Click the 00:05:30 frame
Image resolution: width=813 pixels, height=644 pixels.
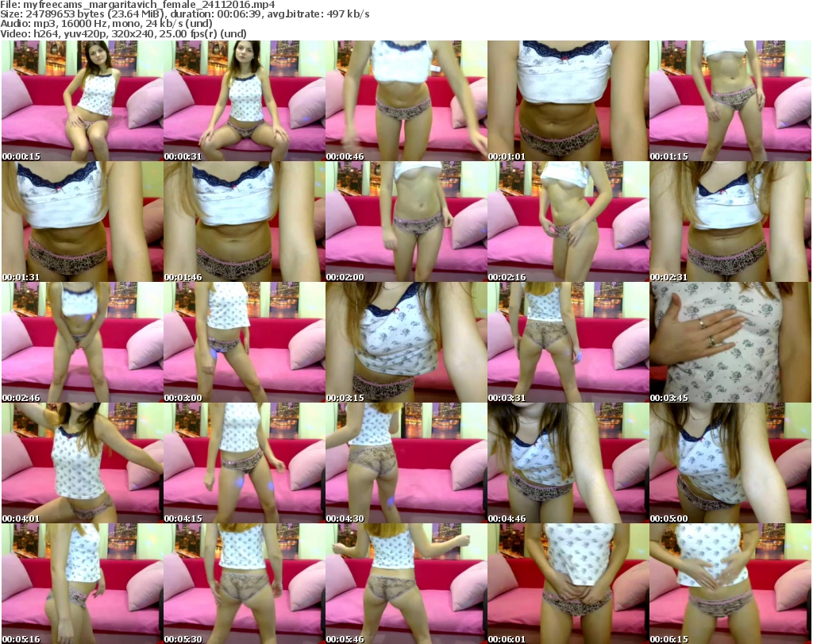[x=245, y=584]
